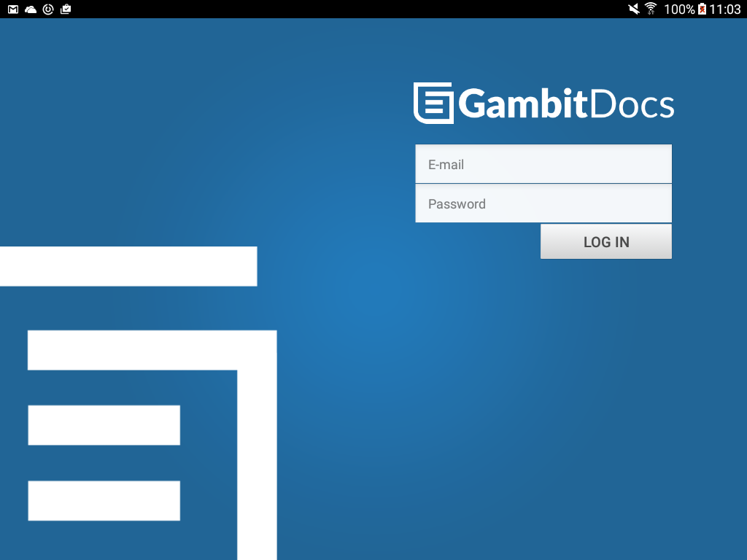Focus the Password input field
Viewport: 747px width, 560px height.
tap(543, 203)
